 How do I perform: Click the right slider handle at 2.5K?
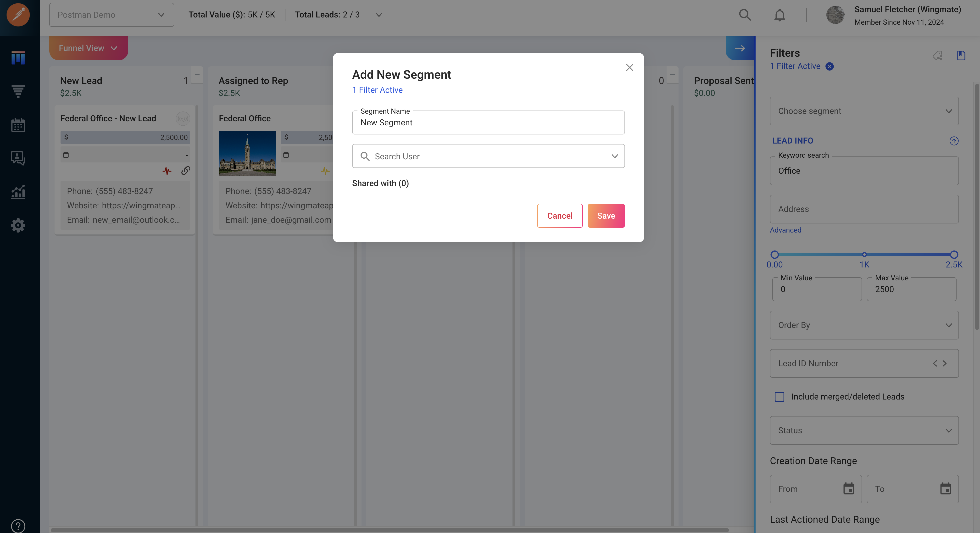click(x=954, y=255)
